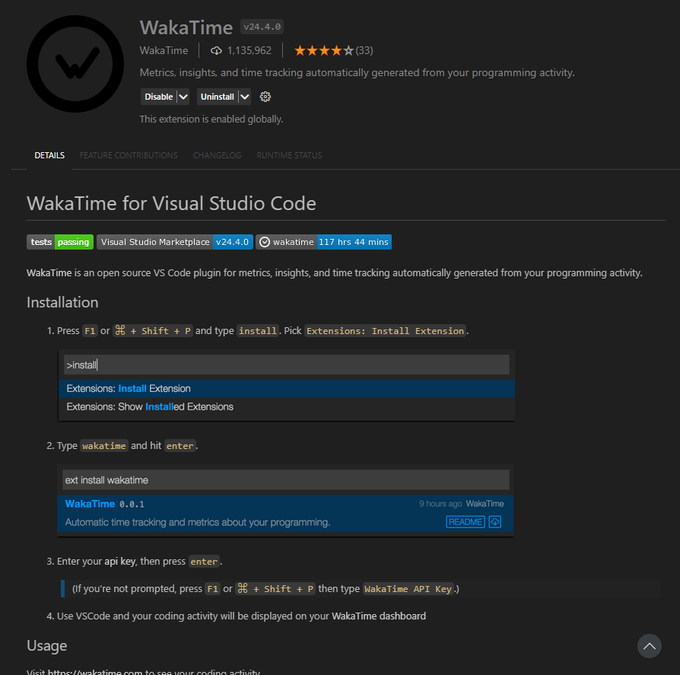Expand the Uninstall dropdown arrow
Image resolution: width=680 pixels, height=675 pixels.
click(245, 97)
